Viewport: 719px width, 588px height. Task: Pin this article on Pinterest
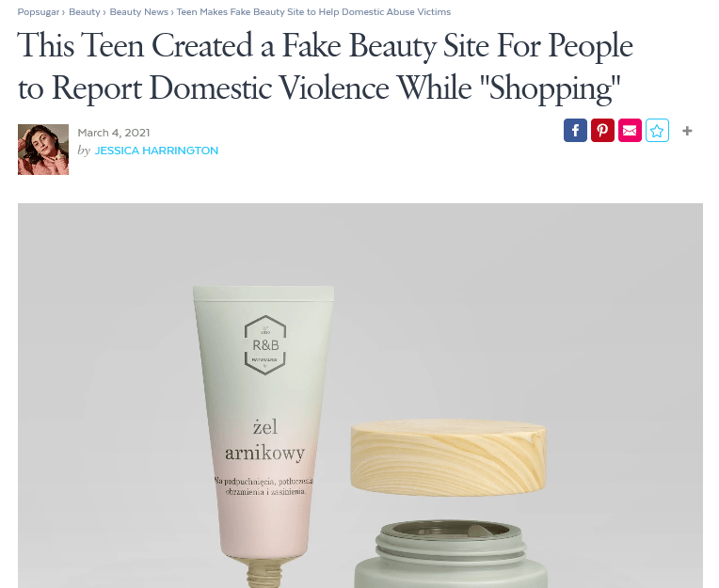click(x=602, y=131)
